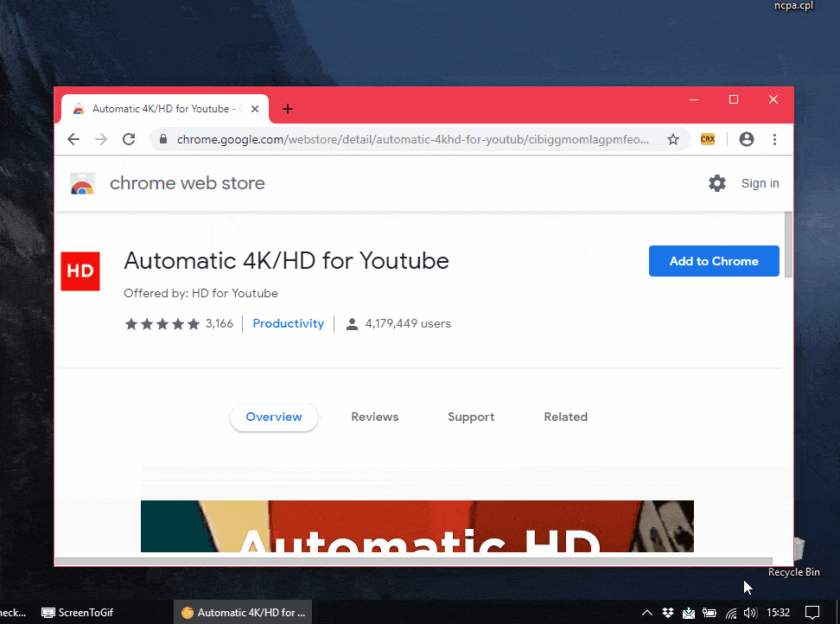Click the CRX extension icon in the toolbar
Screen dimensions: 840x624
coord(707,138)
